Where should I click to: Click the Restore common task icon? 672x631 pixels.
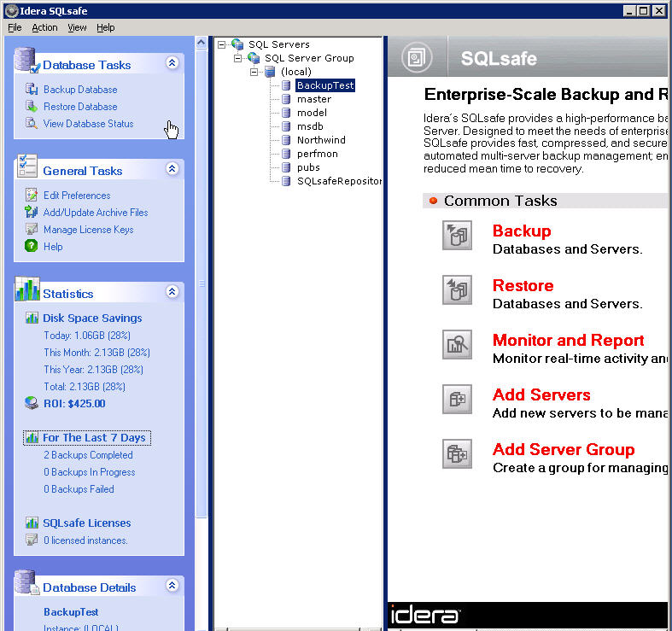[458, 289]
